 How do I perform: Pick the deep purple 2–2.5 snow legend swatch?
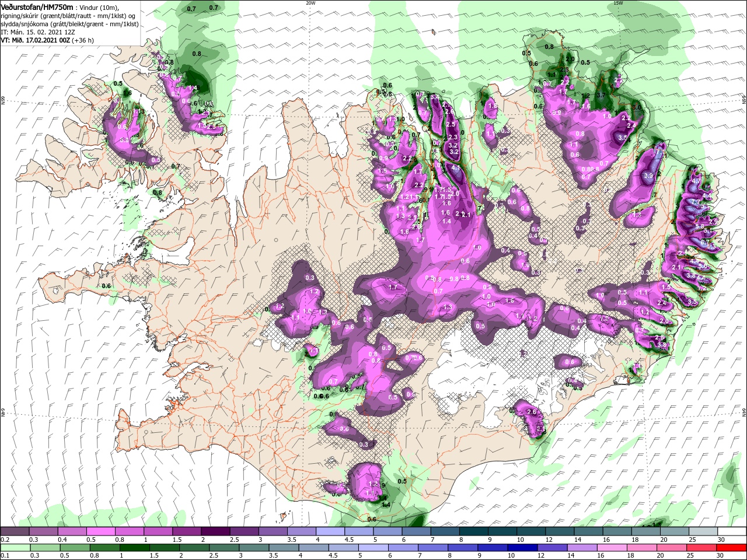[215, 531]
